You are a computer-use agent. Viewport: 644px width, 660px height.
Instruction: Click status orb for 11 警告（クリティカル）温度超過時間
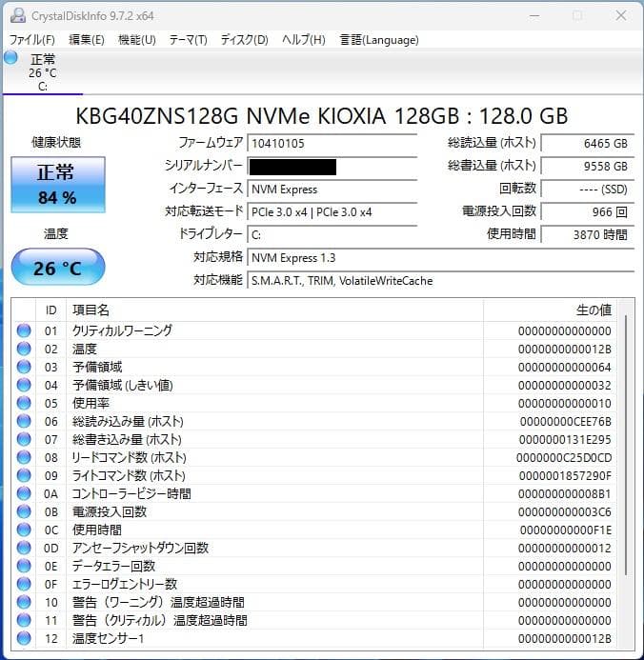[x=24, y=620]
